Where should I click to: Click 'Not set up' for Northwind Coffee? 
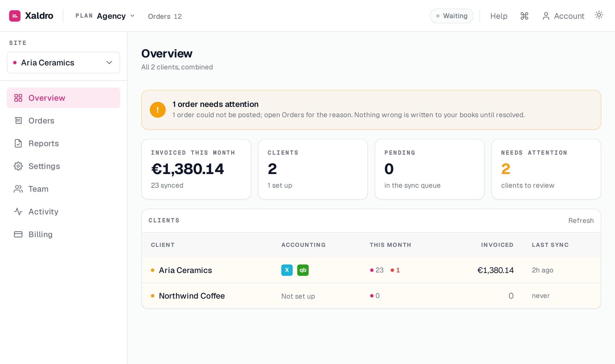[x=298, y=296]
